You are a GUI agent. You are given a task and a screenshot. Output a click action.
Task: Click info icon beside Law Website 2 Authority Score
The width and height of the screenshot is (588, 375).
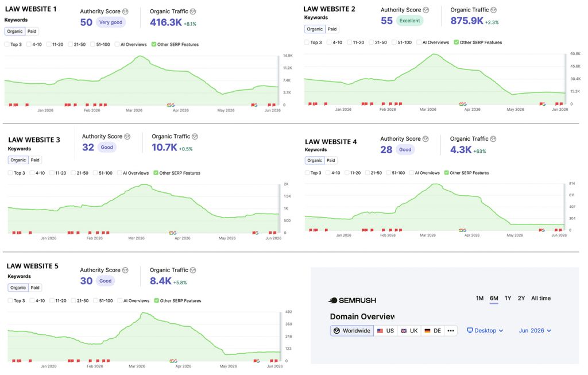click(426, 10)
